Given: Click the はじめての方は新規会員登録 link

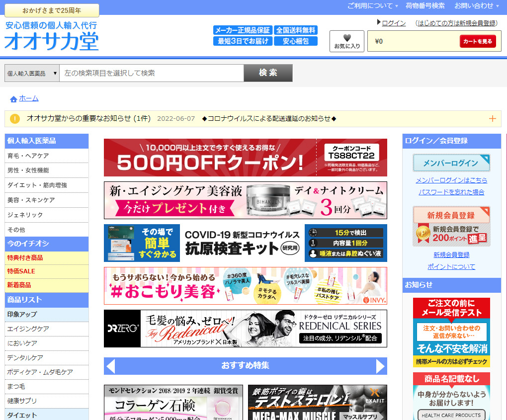Looking at the screenshot, I should (x=456, y=23).
